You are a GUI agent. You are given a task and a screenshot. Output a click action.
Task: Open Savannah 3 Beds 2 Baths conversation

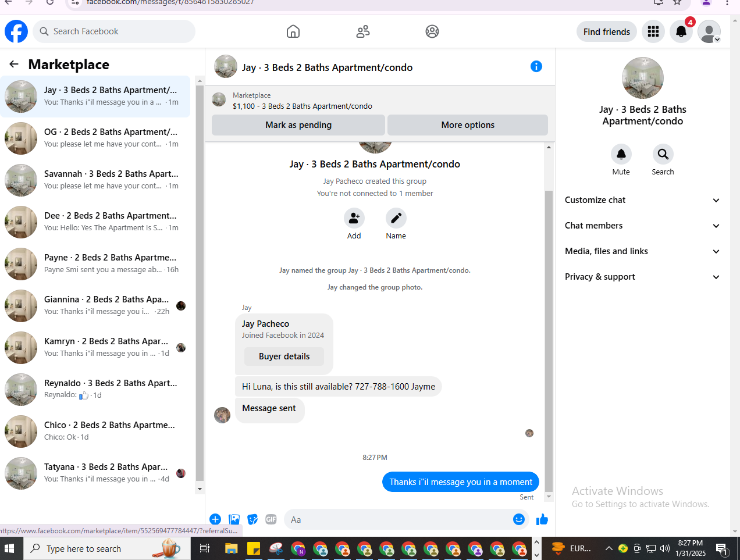pos(95,180)
